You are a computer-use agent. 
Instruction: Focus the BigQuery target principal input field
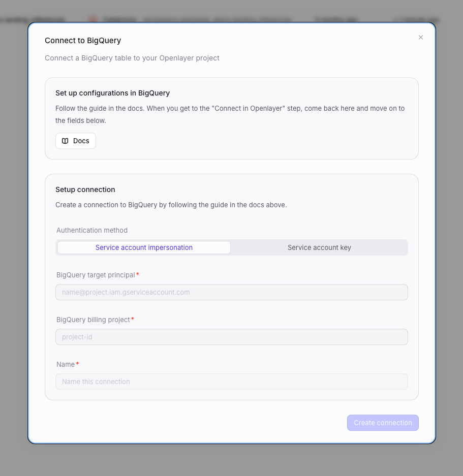click(232, 292)
